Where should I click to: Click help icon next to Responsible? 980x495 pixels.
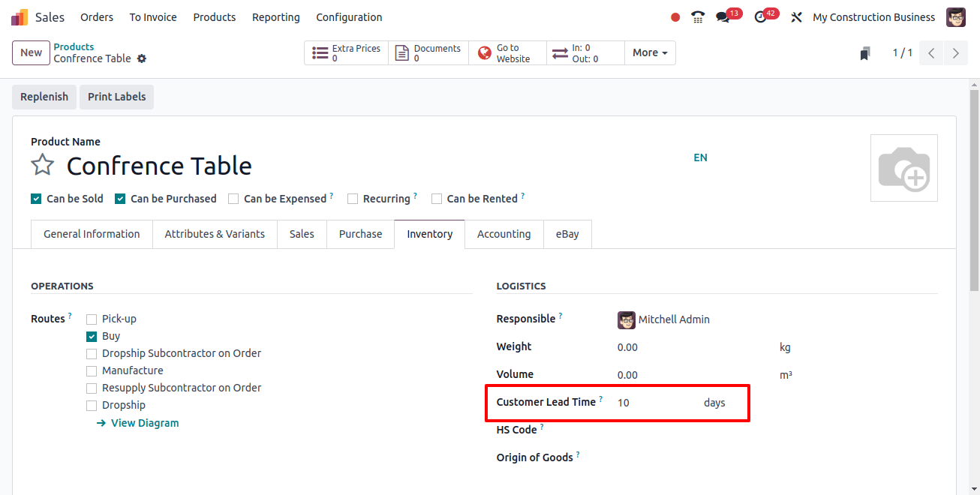pyautogui.click(x=561, y=316)
